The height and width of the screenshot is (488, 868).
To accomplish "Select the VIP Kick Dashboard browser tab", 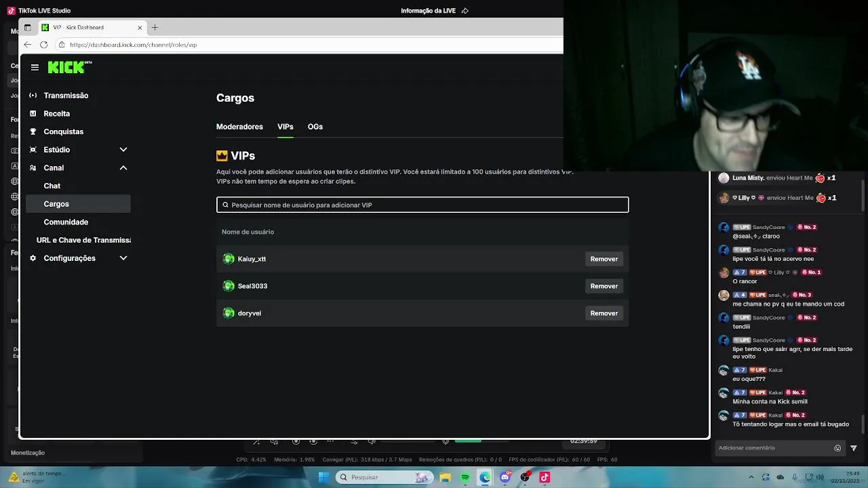I will pos(92,28).
